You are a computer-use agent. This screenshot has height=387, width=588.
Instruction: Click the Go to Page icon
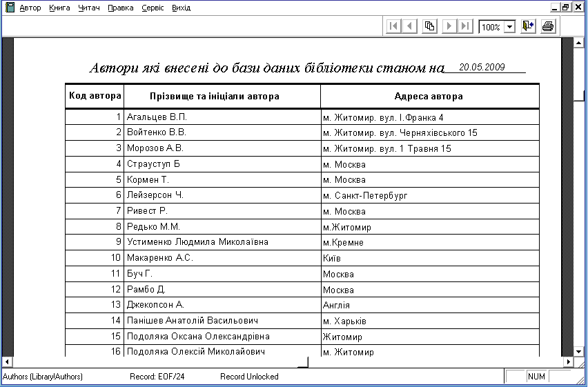point(429,26)
